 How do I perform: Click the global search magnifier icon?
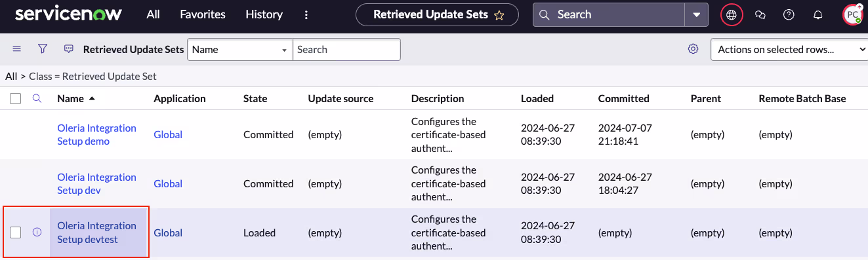pos(544,14)
